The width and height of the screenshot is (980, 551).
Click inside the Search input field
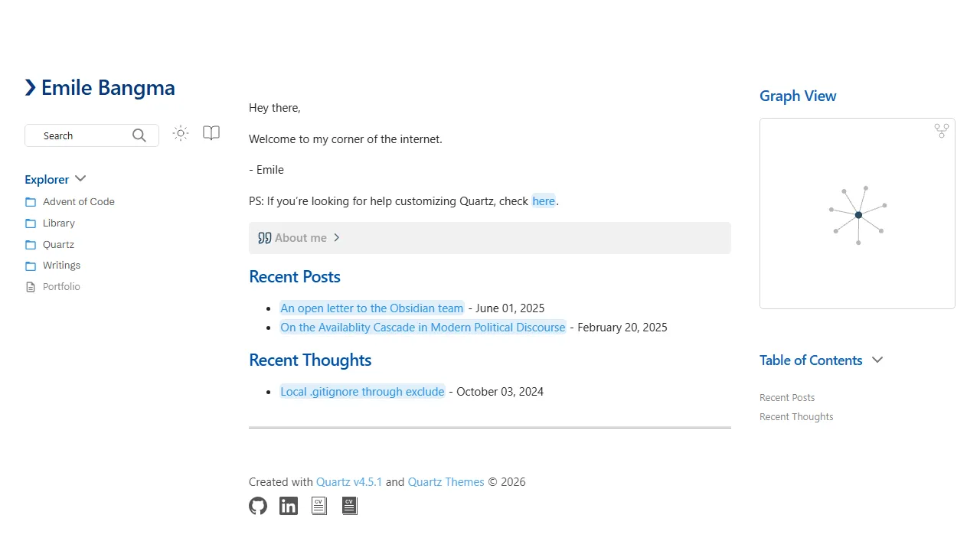tap(77, 135)
